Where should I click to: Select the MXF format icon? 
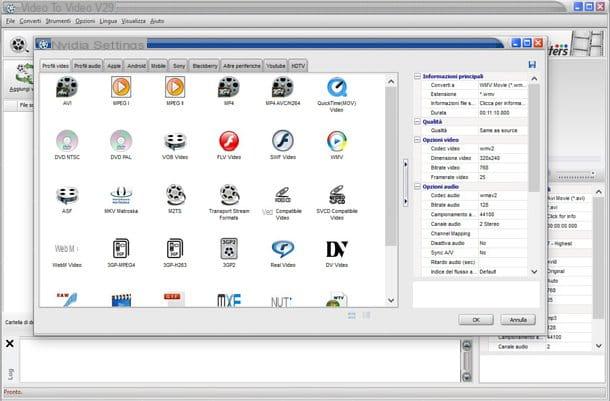(x=229, y=301)
